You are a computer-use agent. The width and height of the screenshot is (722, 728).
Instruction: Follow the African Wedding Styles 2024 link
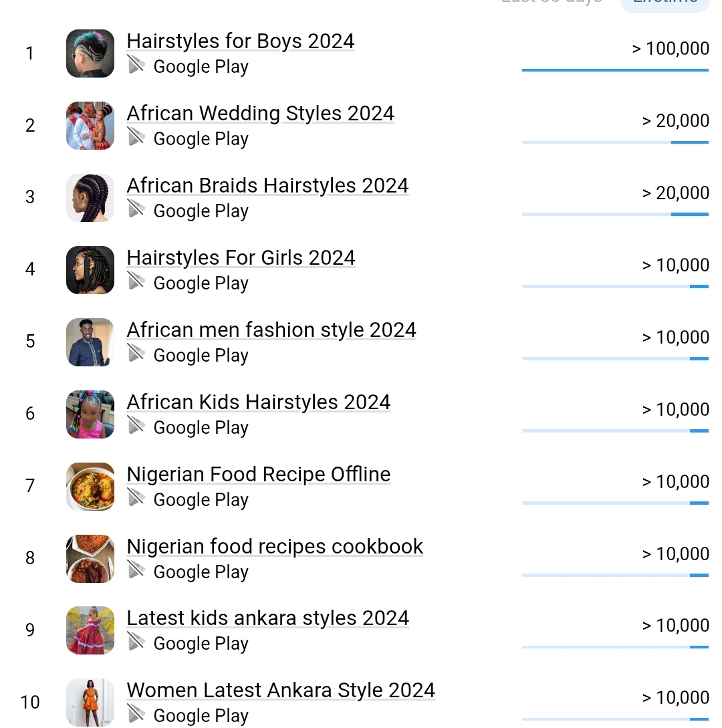pos(261,114)
